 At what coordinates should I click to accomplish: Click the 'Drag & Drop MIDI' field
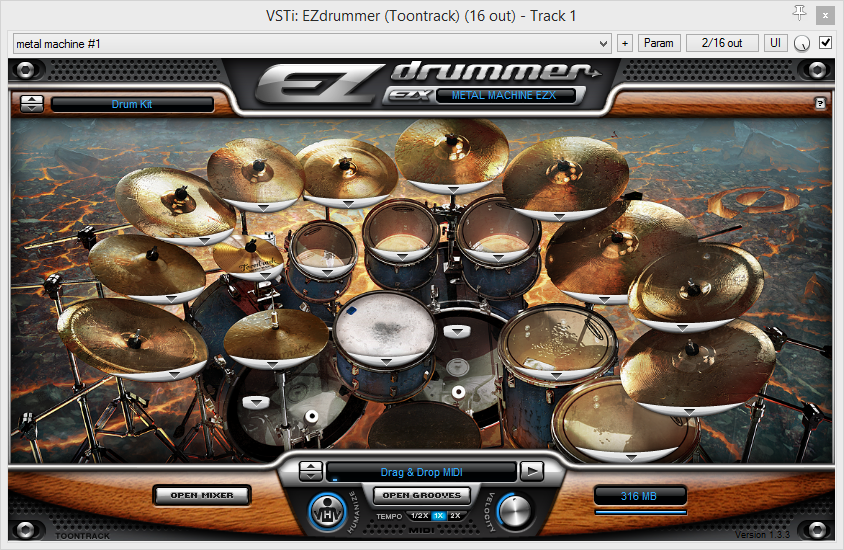coord(421,472)
